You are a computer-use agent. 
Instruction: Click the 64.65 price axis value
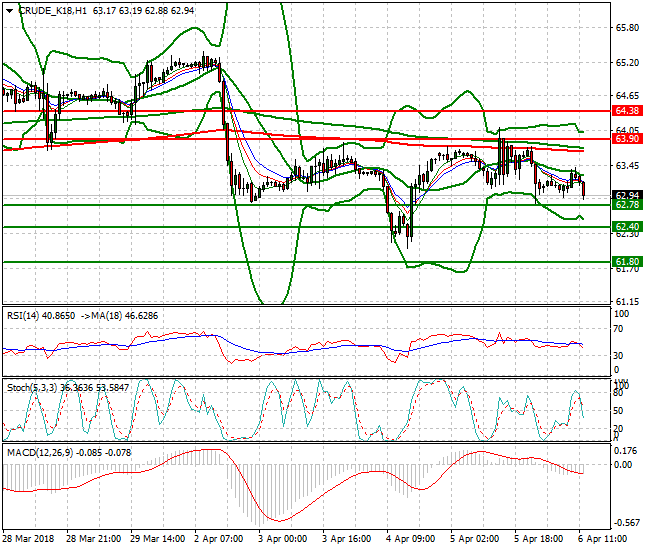click(x=627, y=96)
